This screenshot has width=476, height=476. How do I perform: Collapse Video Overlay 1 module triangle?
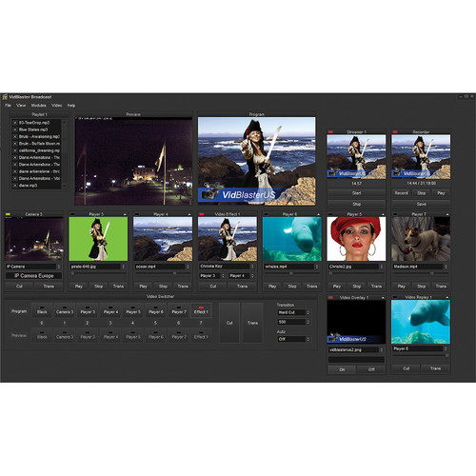click(x=383, y=298)
